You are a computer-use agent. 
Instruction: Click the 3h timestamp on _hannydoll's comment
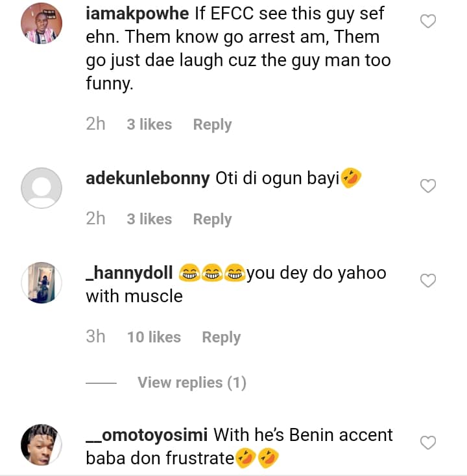coord(95,337)
